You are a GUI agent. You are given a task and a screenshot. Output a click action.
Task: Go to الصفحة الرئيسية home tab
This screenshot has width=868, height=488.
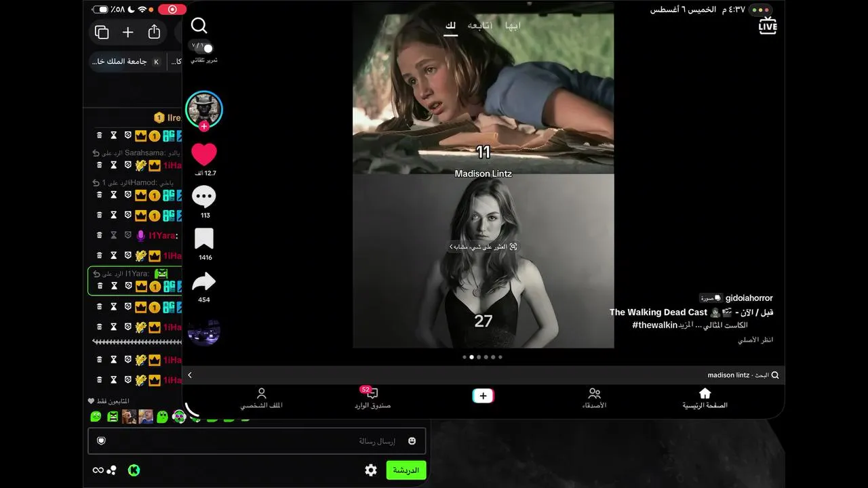coord(705,399)
